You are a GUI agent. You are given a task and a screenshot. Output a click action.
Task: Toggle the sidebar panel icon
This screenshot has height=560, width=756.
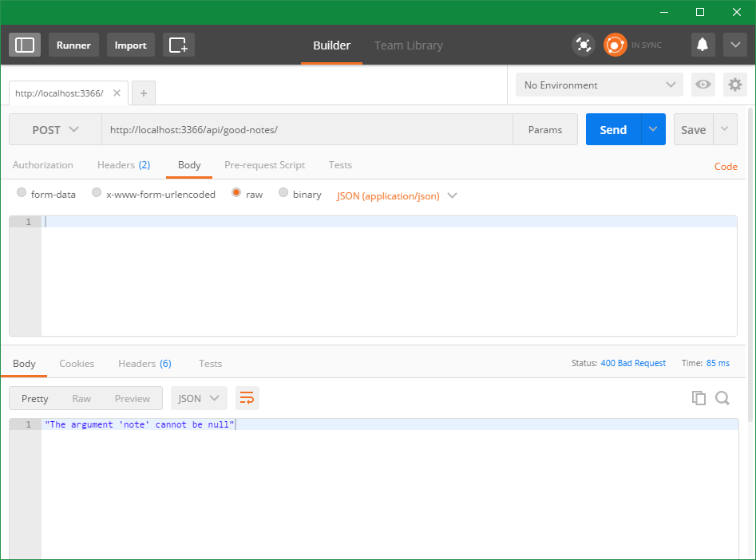pyautogui.click(x=25, y=45)
